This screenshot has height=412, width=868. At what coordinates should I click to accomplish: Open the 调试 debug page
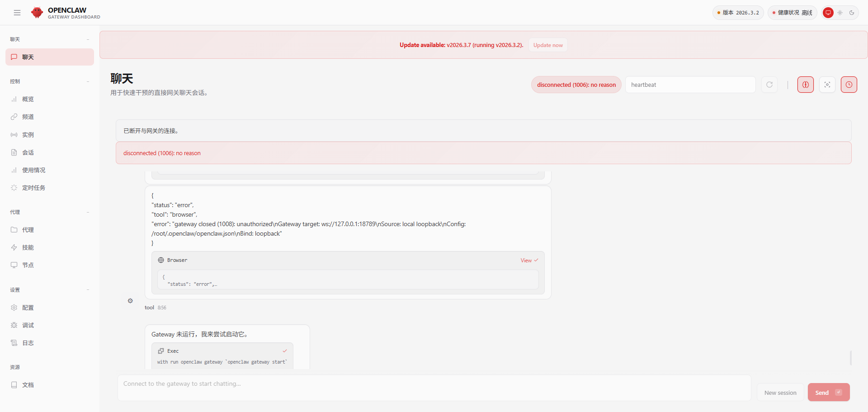coord(50,325)
